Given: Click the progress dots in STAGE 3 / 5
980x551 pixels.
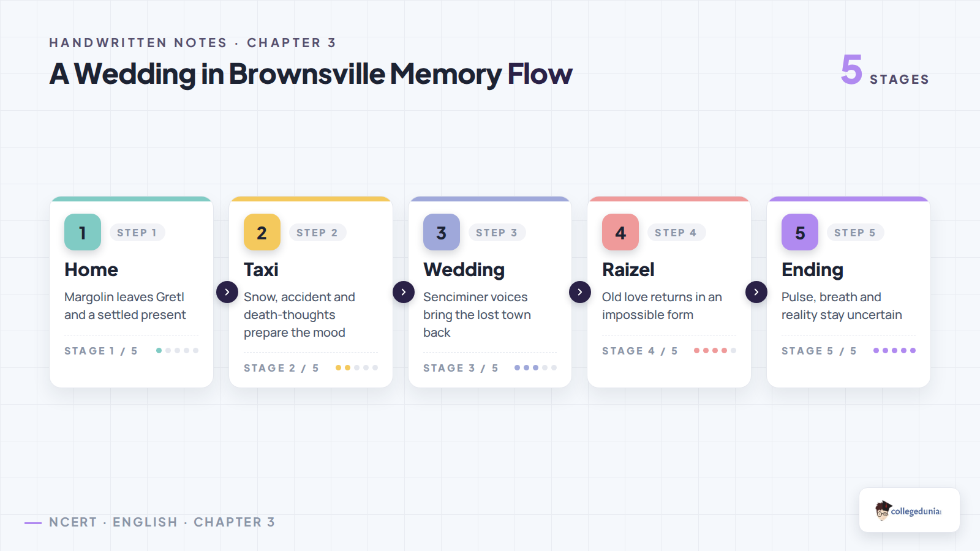Looking at the screenshot, I should [x=536, y=368].
